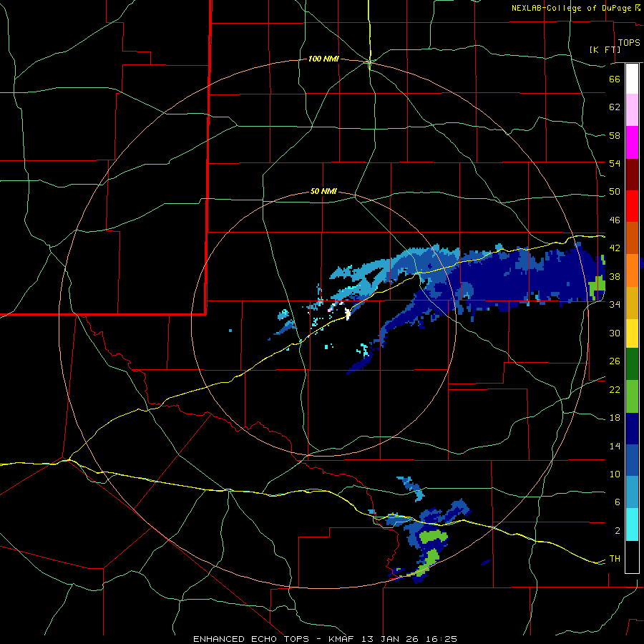Click the white echo pixel cluster near radar center

(x=348, y=314)
